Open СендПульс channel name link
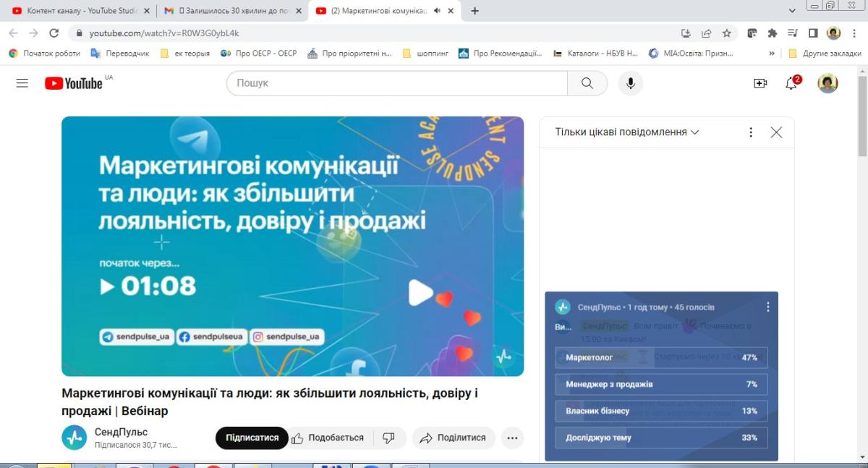 121,432
